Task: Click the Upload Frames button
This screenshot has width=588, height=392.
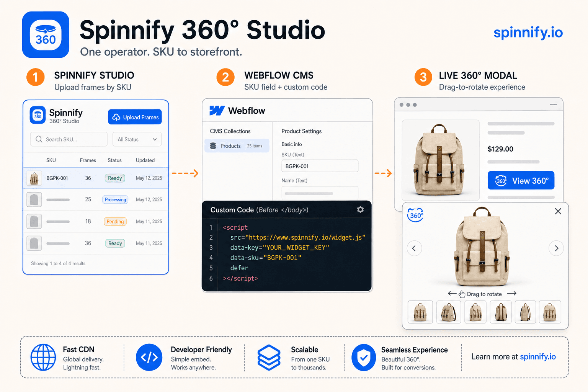Action: tap(135, 117)
